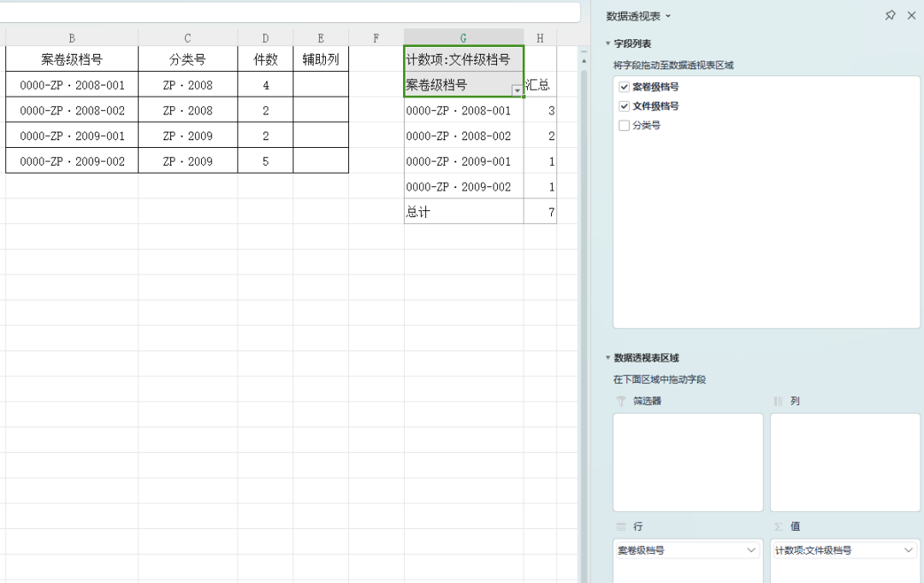Select column B cell 0000-ZP·2009-002

[72, 162]
